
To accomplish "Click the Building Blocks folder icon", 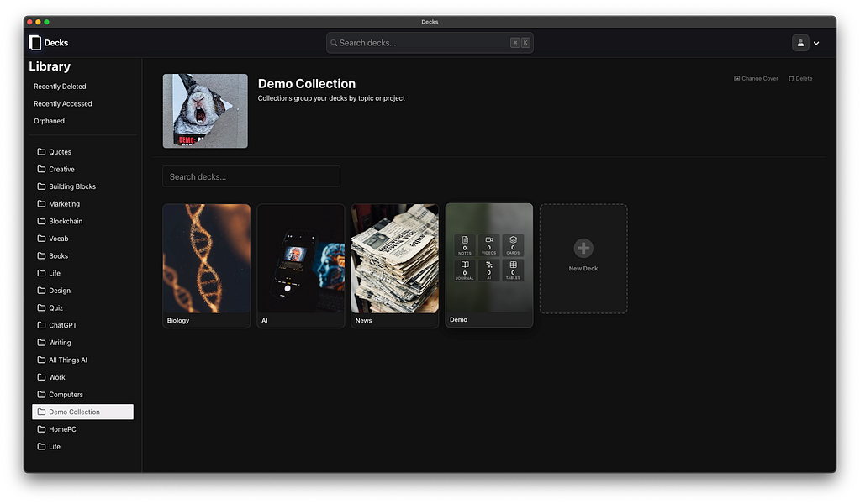I will (x=41, y=186).
